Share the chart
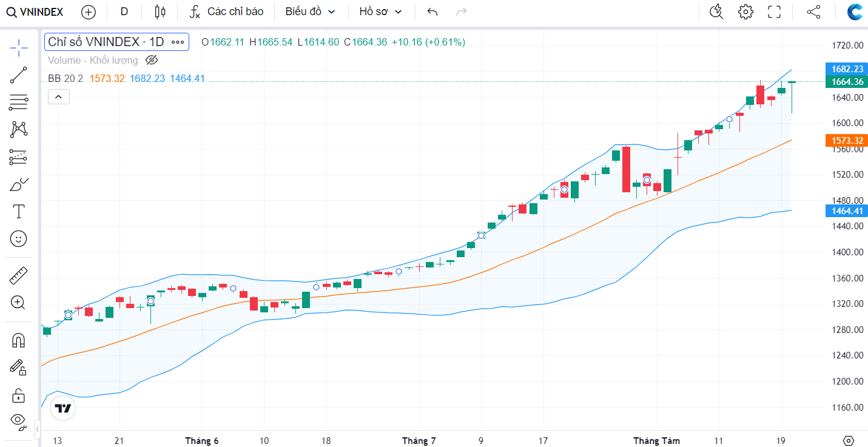 pos(814,12)
